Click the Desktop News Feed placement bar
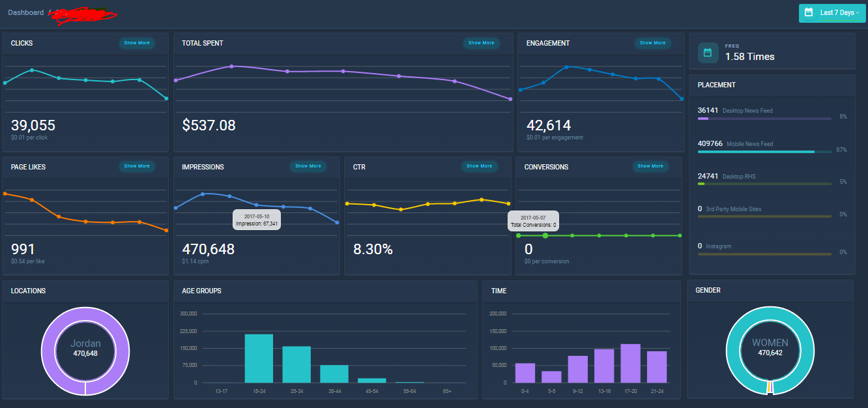This screenshot has width=868, height=408. tap(764, 119)
